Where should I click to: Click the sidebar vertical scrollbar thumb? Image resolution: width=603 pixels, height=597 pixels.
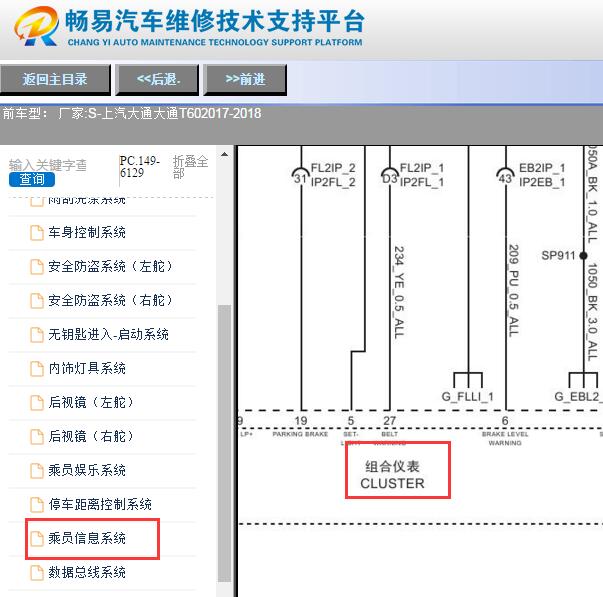point(224,444)
